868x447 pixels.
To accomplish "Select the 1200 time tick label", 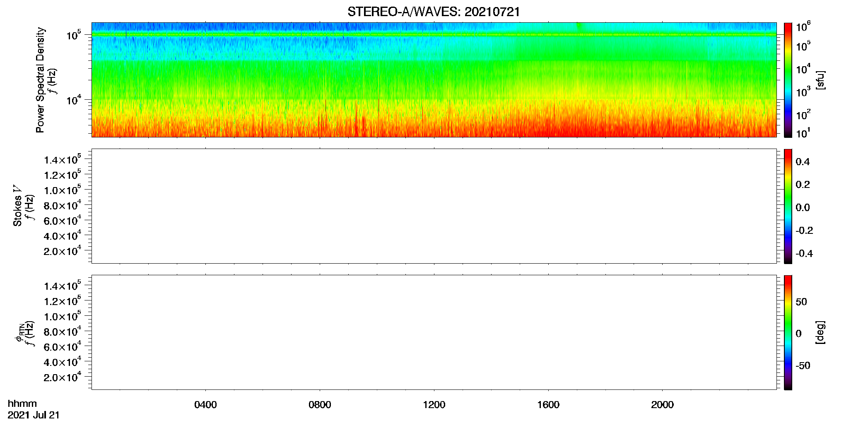I will [434, 405].
